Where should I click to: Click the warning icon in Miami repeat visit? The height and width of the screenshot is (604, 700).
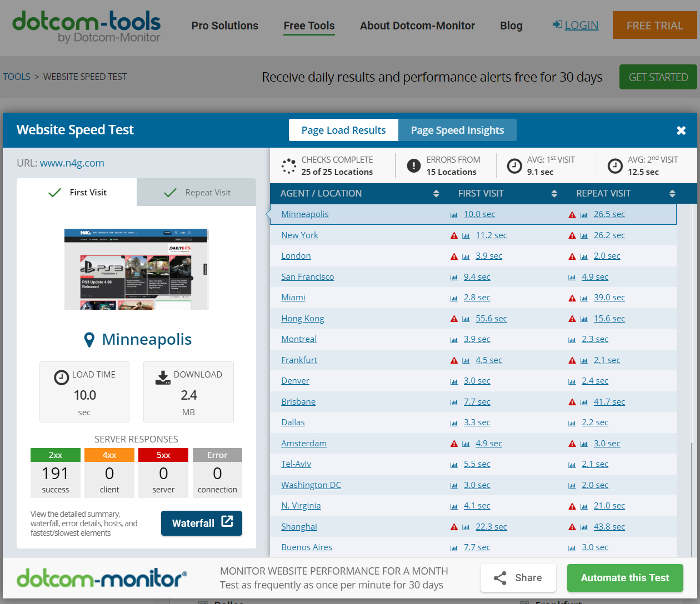(572, 298)
